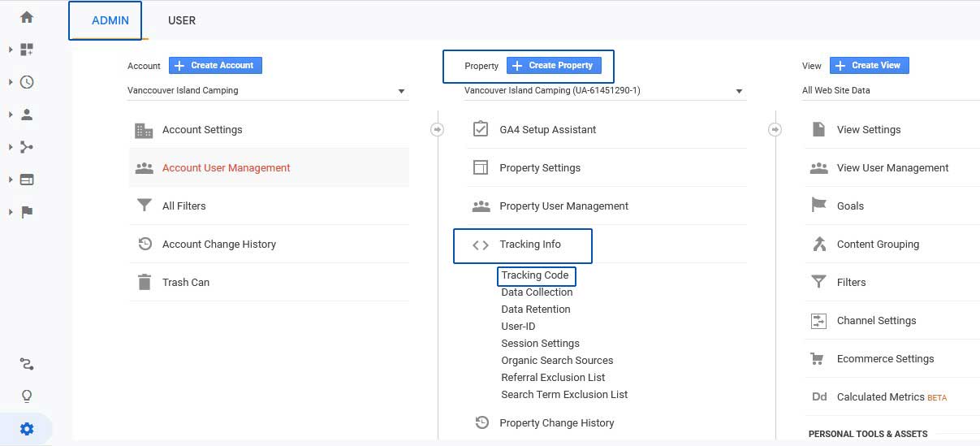Click the Content Grouping icon
The image size is (980, 446).
(818, 245)
